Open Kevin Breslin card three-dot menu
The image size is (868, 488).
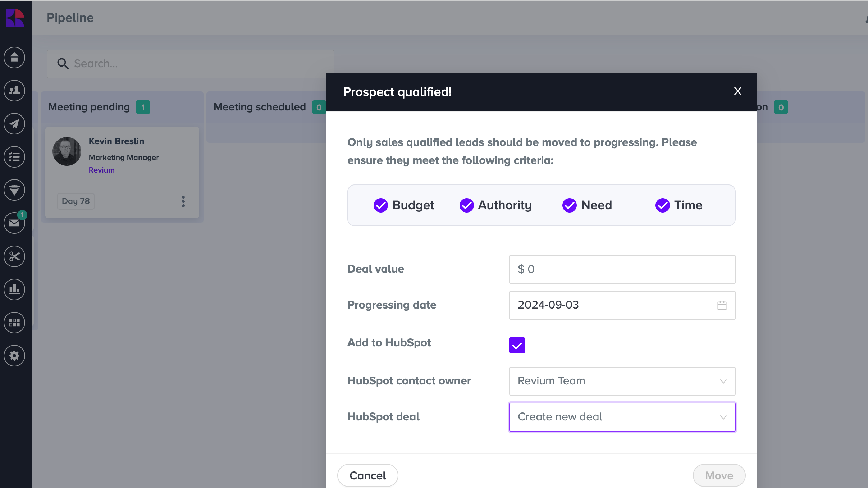pyautogui.click(x=183, y=201)
